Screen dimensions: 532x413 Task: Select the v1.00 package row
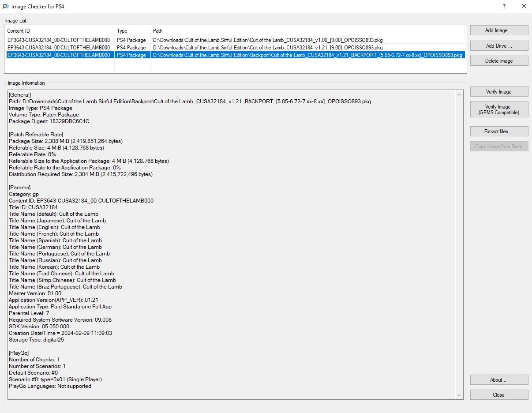pyautogui.click(x=265, y=40)
